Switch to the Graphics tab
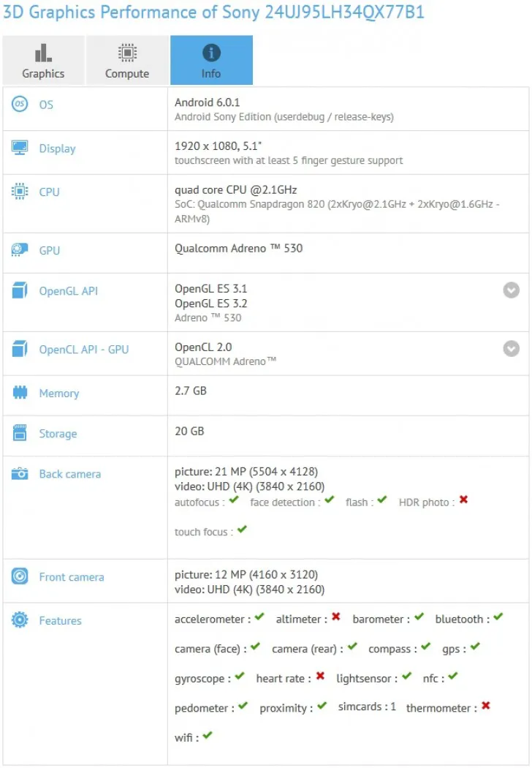Viewport: 532px width, 768px height. pos(43,61)
